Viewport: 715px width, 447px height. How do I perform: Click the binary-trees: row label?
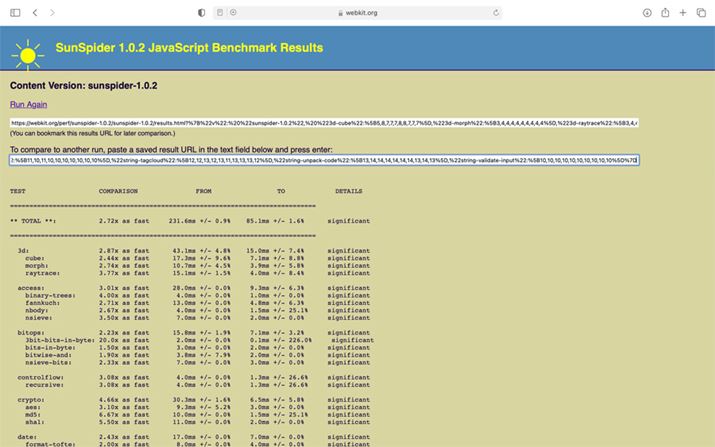tap(50, 296)
